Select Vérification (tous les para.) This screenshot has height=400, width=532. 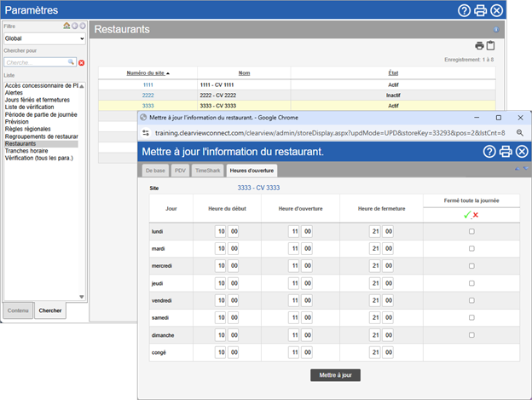39,158
